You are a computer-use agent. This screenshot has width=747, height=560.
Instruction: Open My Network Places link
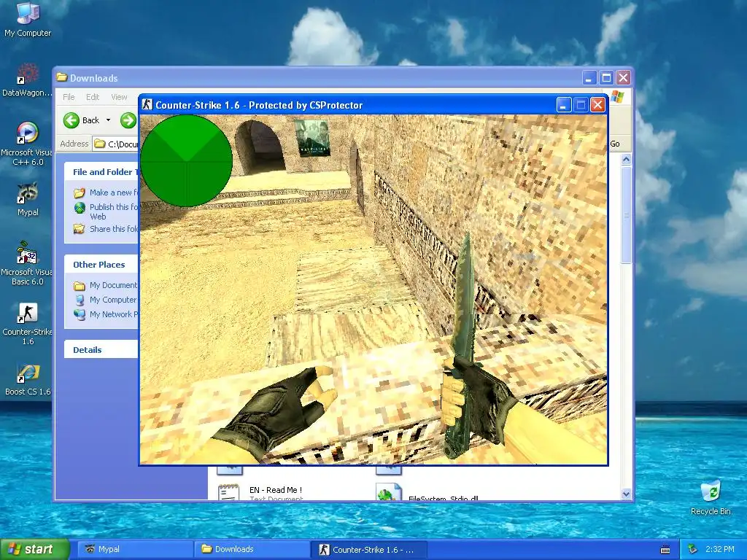click(113, 314)
